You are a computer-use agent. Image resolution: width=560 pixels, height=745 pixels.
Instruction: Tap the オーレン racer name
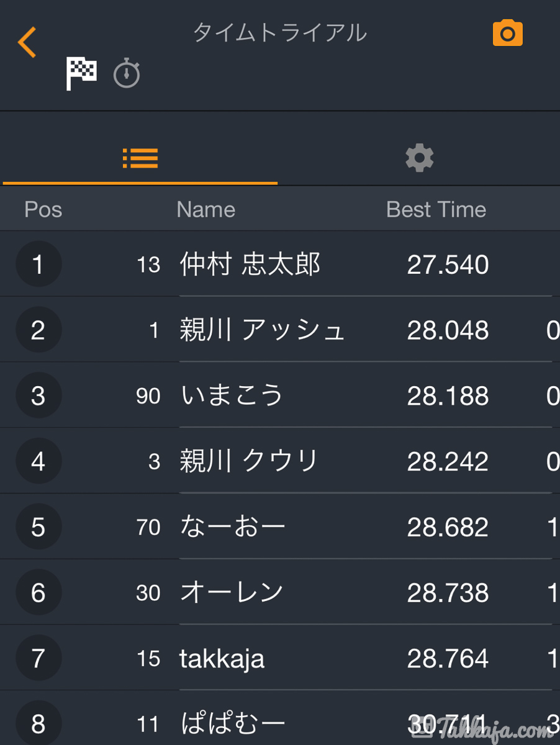232,593
